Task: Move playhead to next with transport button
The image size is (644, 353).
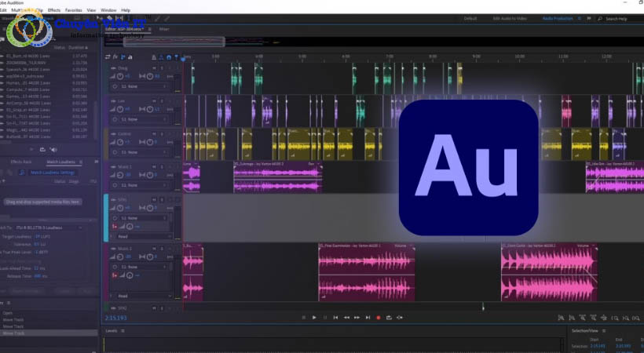Action: (x=368, y=317)
